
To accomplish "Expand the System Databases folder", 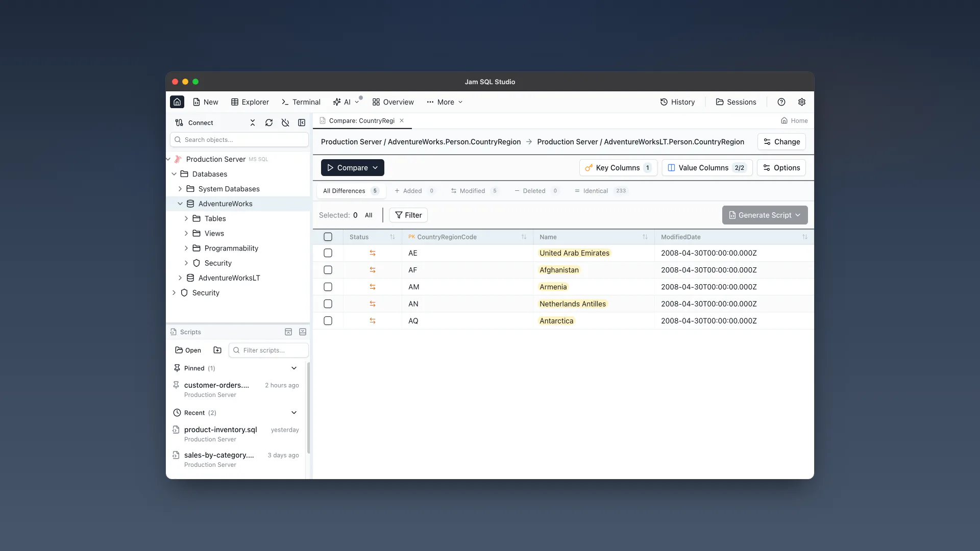I will 180,189.
